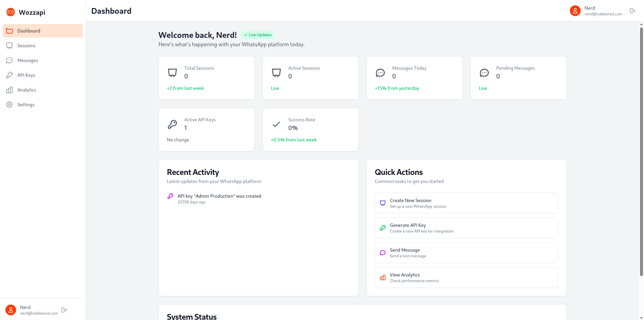Click the user avatar in top header

pyautogui.click(x=575, y=11)
